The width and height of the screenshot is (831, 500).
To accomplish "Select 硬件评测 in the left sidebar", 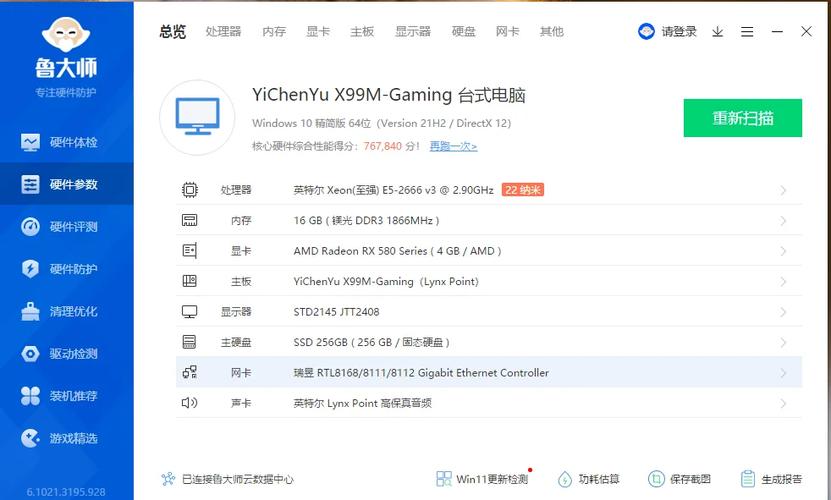I will point(66,227).
